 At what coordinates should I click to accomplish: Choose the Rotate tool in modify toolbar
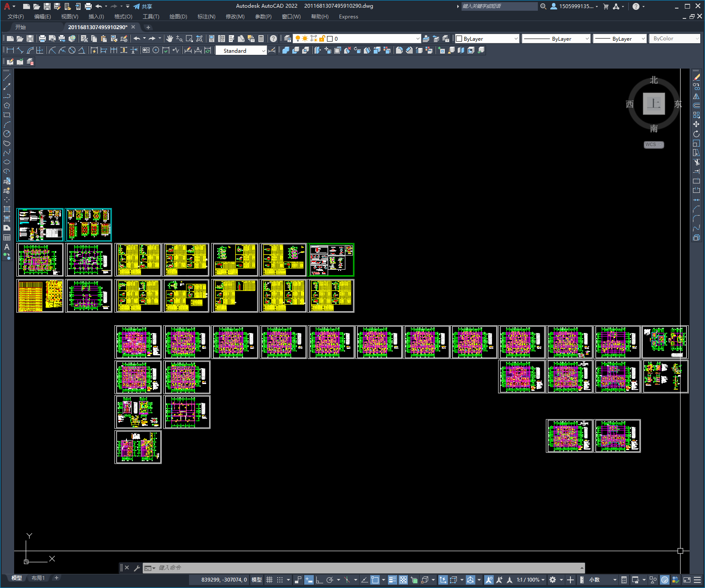[x=696, y=134]
